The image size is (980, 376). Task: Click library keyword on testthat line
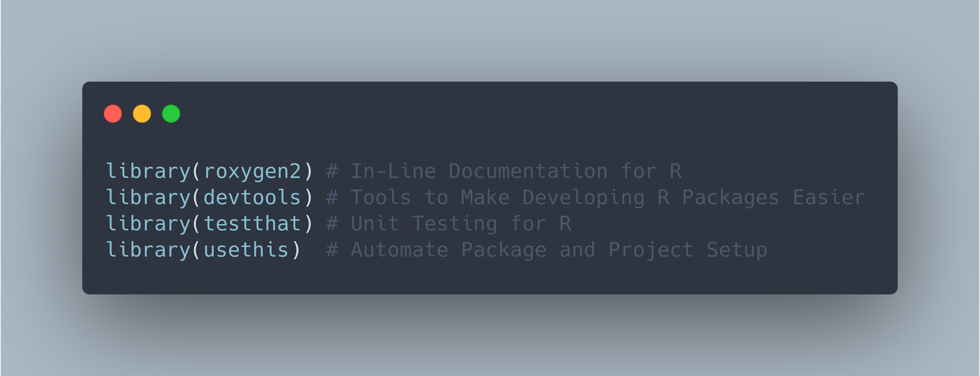click(x=148, y=224)
